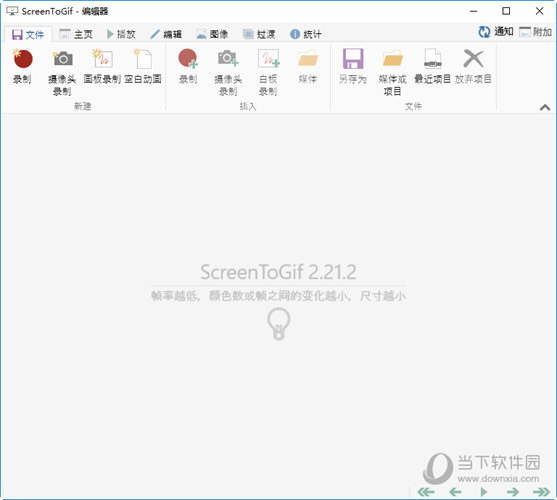Click the lightbulb tip icon
The height and width of the screenshot is (500, 557).
[279, 324]
